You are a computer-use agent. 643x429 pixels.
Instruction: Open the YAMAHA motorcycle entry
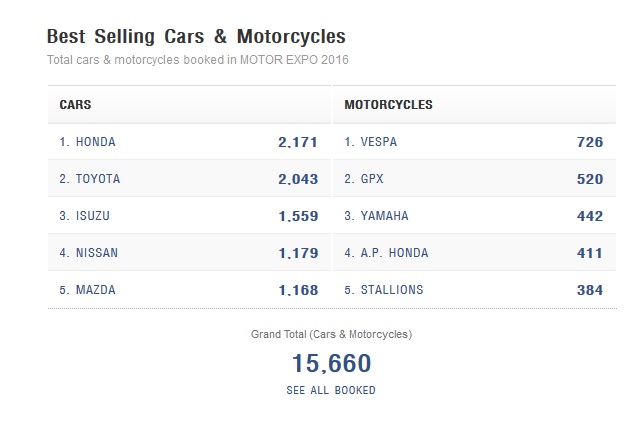[384, 216]
